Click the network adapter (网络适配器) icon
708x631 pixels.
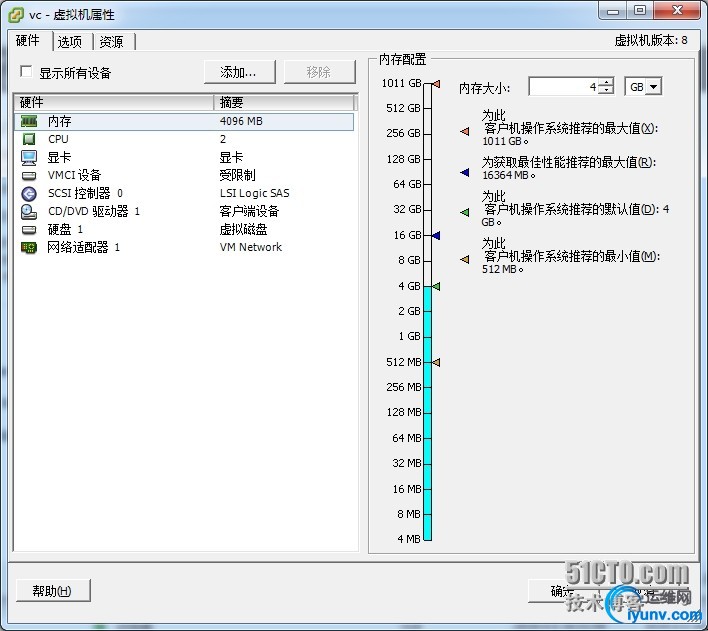coord(29,248)
